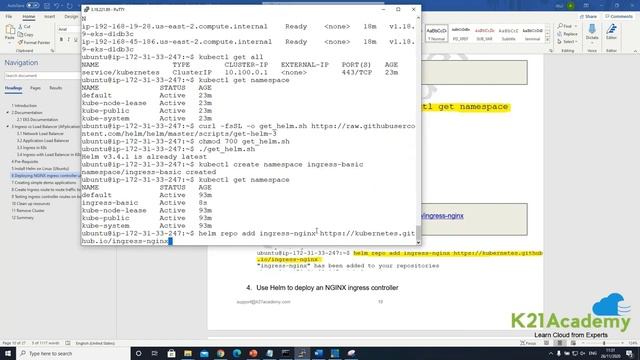Open the font name combo box
This screenshot has width=640, height=360.
68,29
